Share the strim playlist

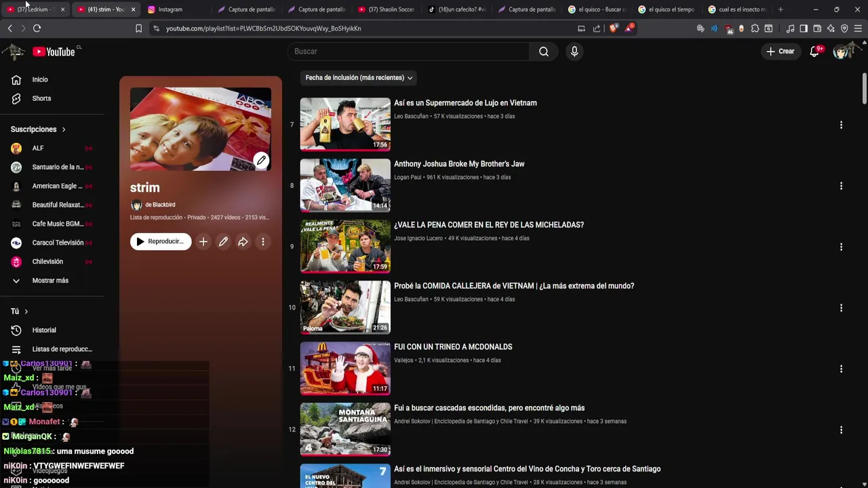243,241
